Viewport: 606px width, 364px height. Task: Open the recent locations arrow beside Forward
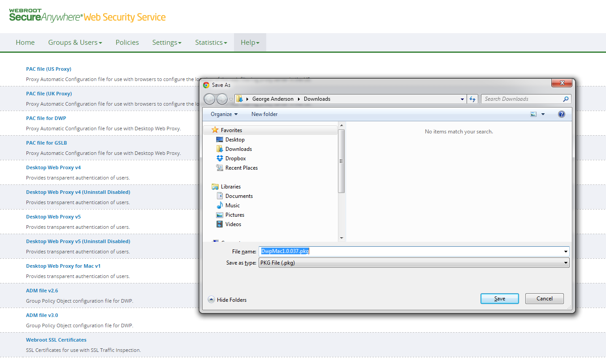click(x=231, y=99)
